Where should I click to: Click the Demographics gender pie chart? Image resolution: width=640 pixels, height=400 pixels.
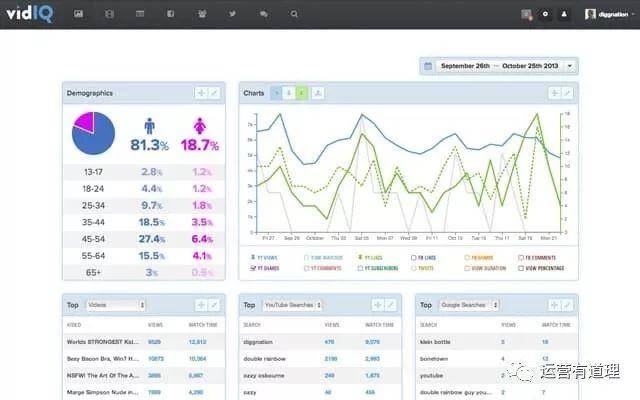coord(93,133)
